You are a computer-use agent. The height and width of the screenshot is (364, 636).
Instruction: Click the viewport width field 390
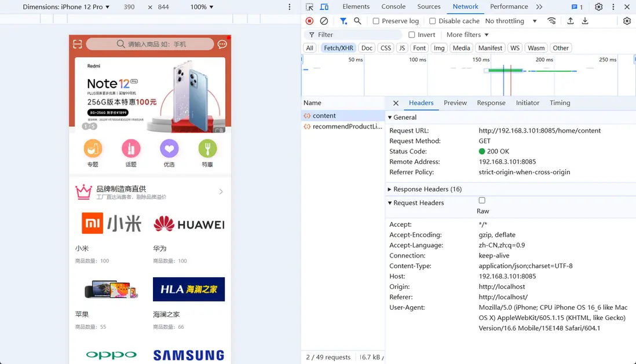click(129, 7)
